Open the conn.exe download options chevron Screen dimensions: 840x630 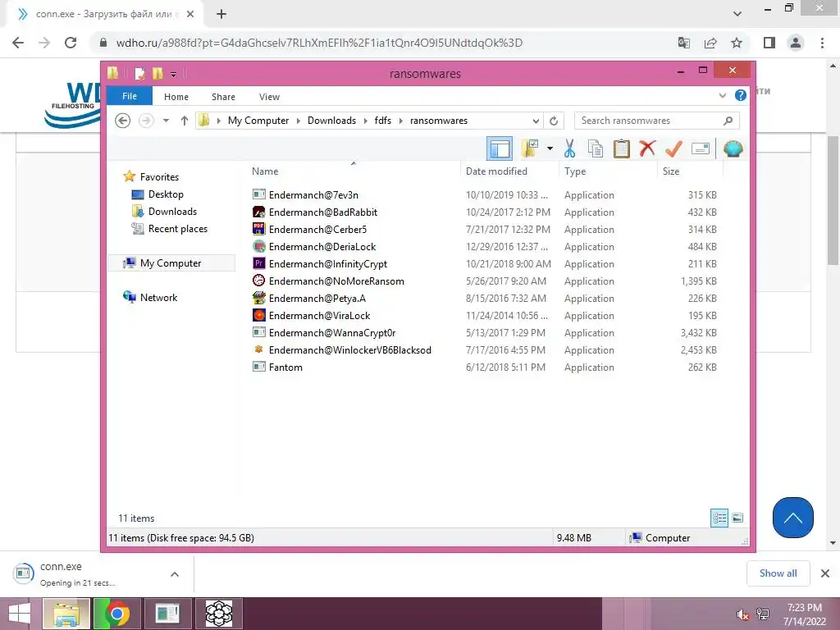pos(175,574)
